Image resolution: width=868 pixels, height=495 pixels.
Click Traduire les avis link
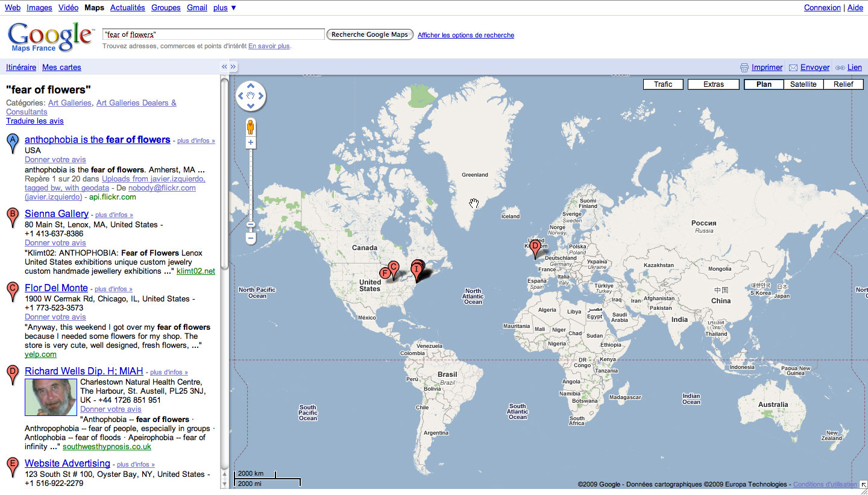pyautogui.click(x=35, y=121)
